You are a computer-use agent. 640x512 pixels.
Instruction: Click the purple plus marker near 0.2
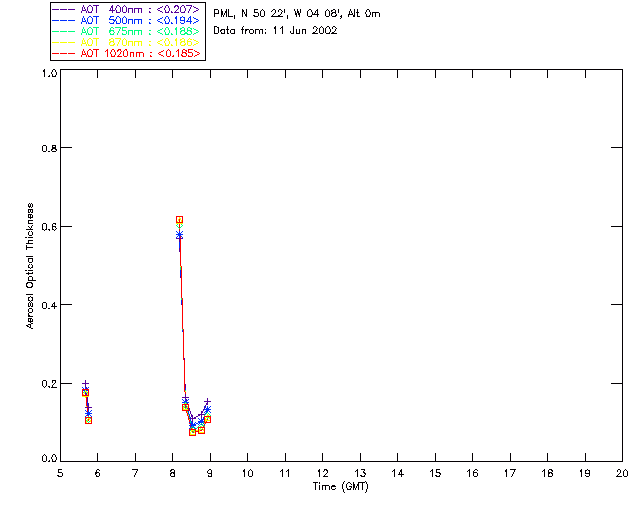85,384
